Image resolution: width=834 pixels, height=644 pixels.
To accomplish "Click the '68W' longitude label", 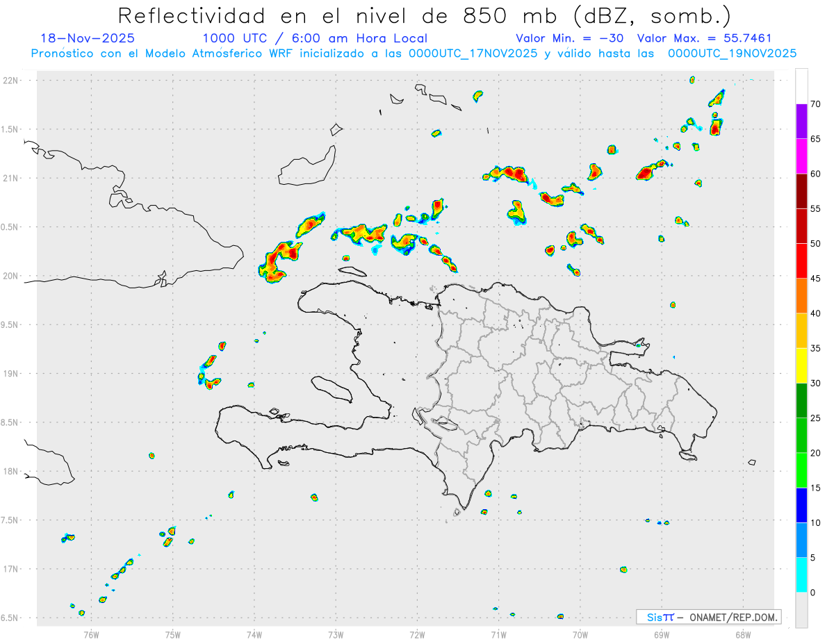I will point(743,634).
